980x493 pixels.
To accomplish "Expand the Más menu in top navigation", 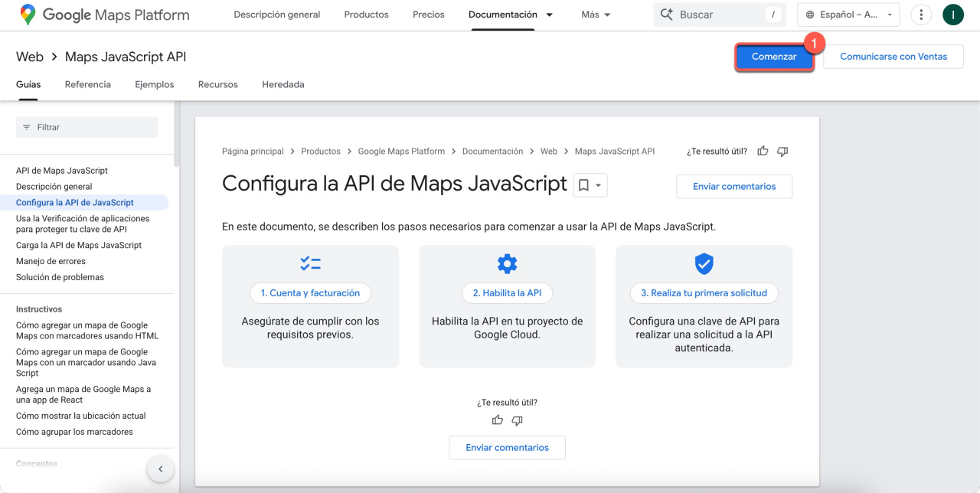I will coord(596,15).
